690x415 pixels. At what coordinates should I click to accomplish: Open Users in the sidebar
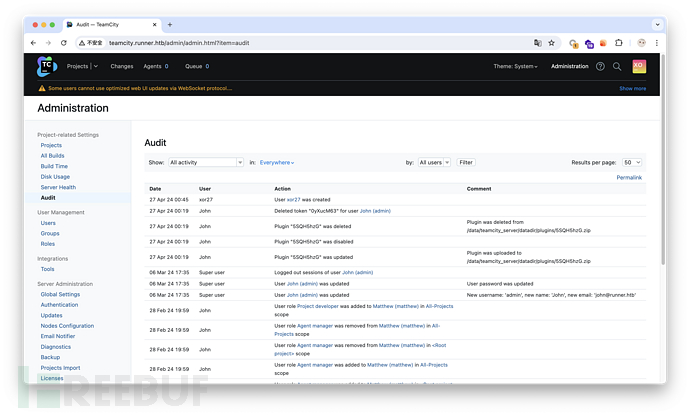pos(48,223)
